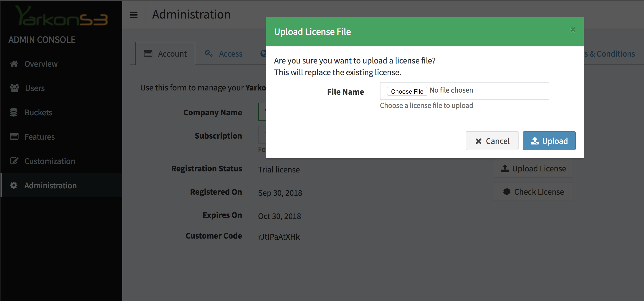Click the hamburger menu icon
Screen dimensions: 644x301
134,15
